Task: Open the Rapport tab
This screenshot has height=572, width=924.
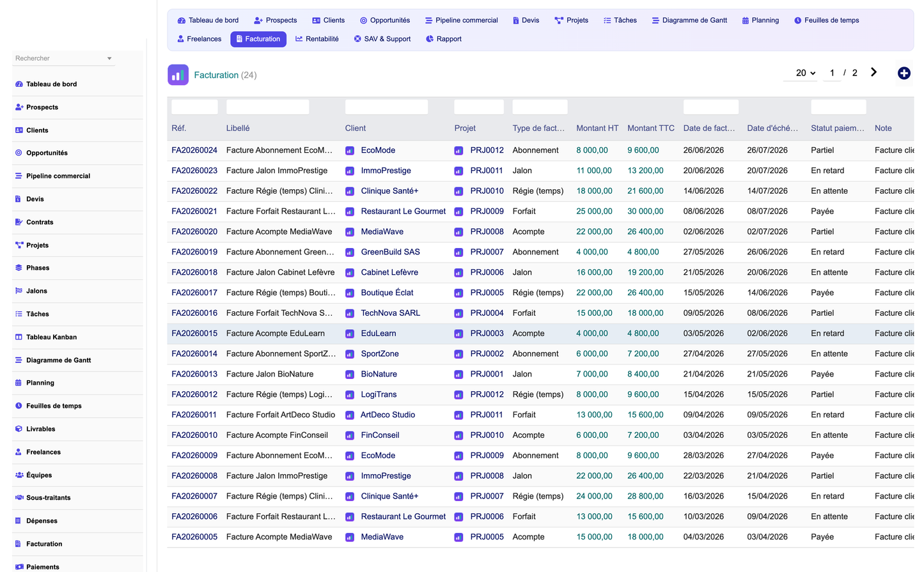Action: (444, 39)
